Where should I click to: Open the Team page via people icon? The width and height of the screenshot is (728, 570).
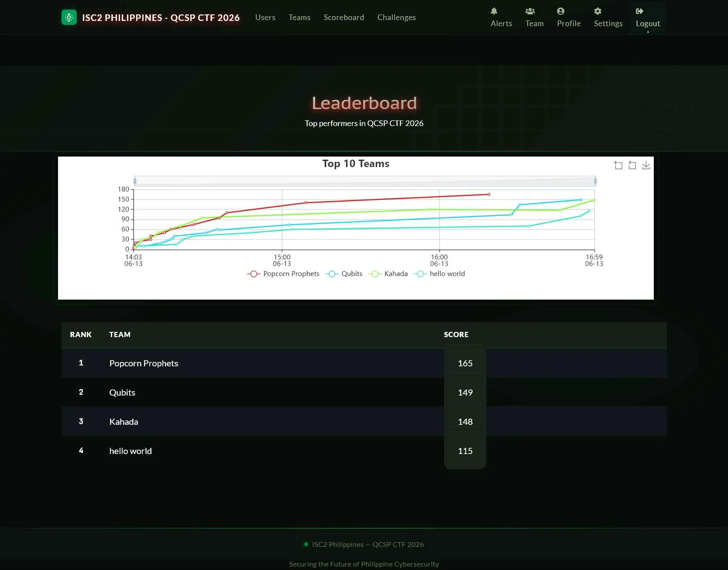(530, 11)
